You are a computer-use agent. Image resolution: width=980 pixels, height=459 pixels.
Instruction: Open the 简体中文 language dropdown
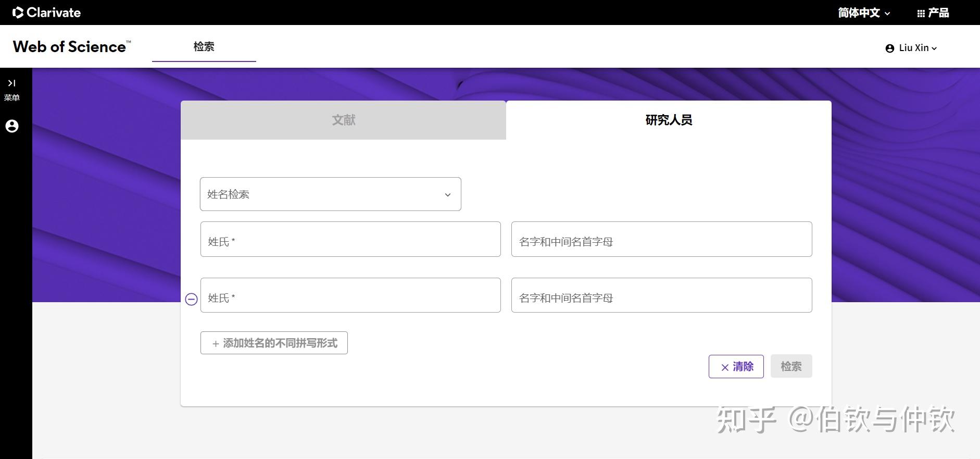pyautogui.click(x=863, y=13)
